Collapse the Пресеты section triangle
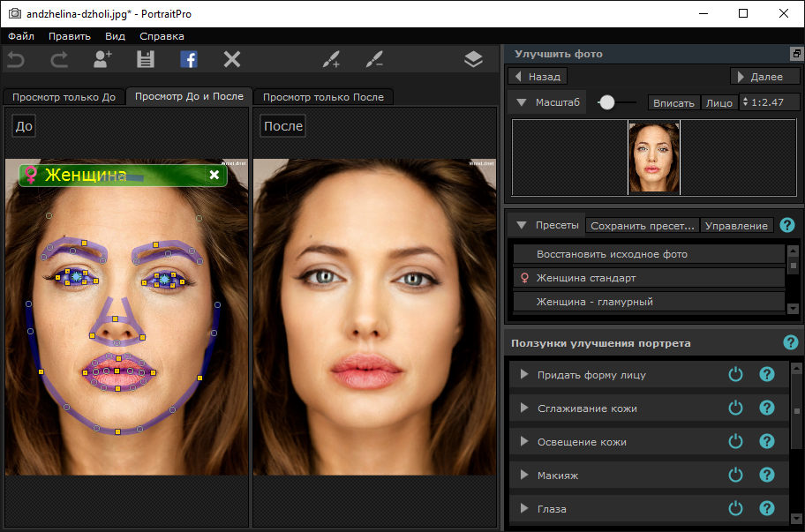Screen dimensions: 805x532 point(522,225)
